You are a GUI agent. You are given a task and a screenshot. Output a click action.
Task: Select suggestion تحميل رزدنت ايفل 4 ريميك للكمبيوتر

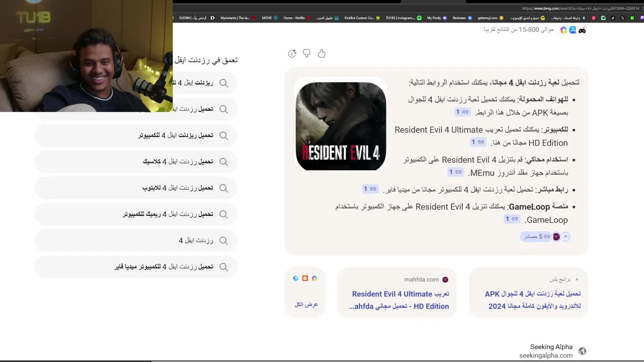[x=136, y=214]
